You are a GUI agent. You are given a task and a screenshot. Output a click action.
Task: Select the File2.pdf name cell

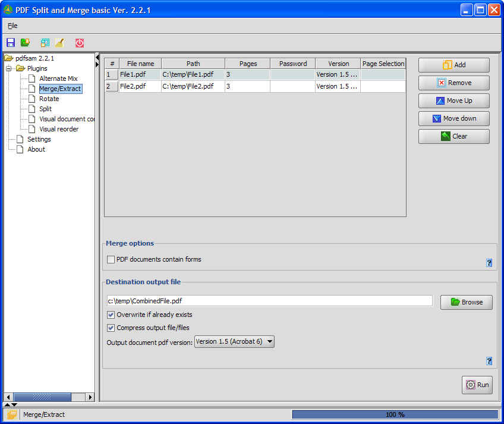(140, 87)
